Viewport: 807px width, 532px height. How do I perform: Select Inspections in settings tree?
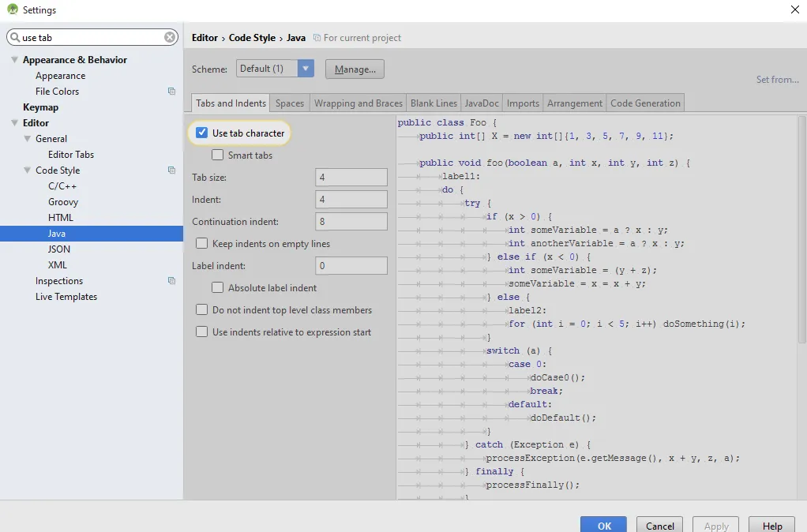[59, 281]
